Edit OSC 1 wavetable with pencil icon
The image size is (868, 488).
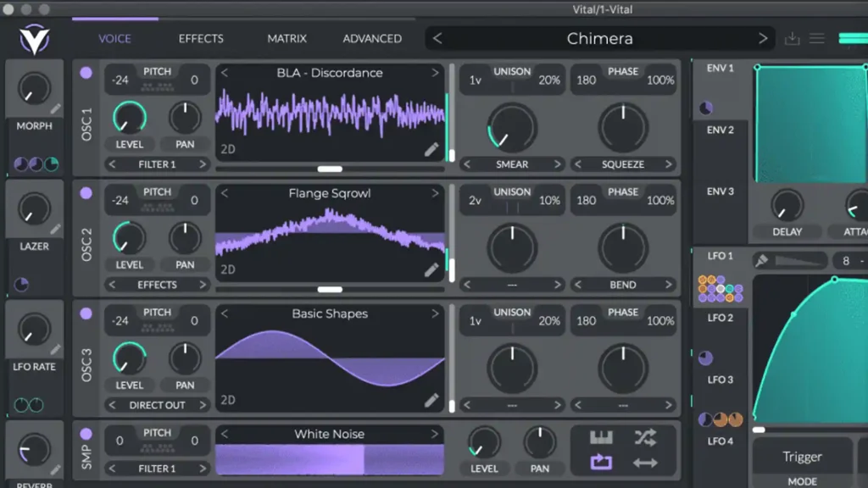coord(431,149)
